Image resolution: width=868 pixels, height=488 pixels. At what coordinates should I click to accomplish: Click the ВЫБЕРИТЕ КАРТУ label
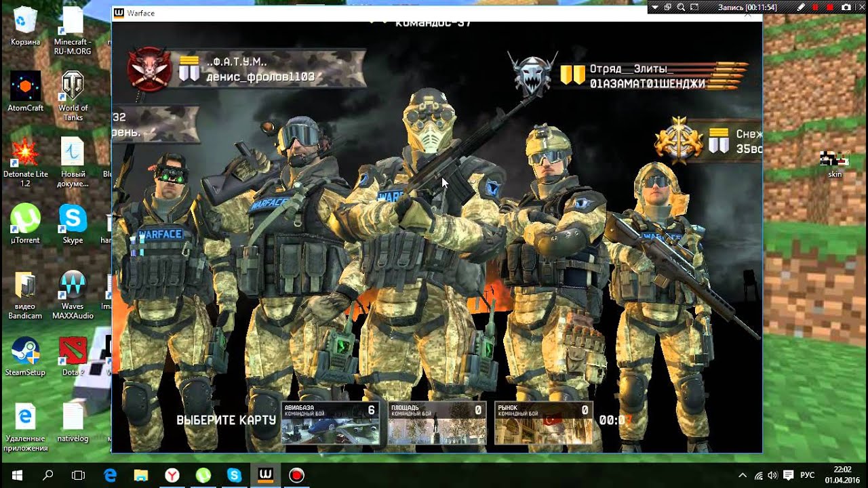tap(226, 420)
